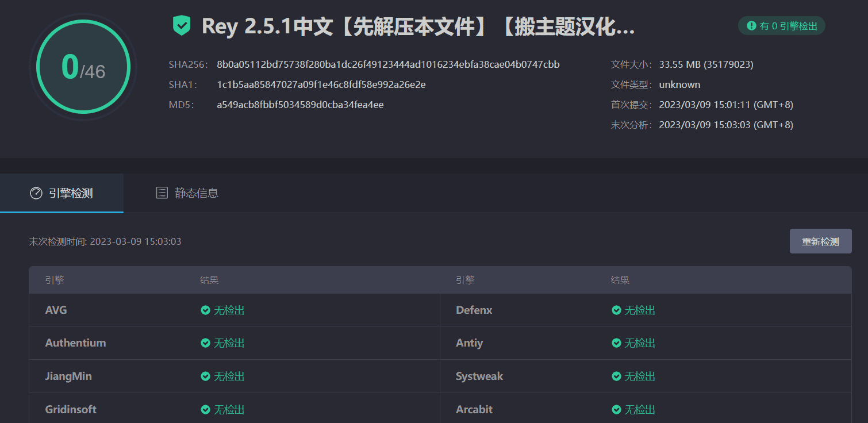Viewport: 868px width, 423px height.
Task: Click the green check icon in the Antiy row
Action: pos(616,343)
